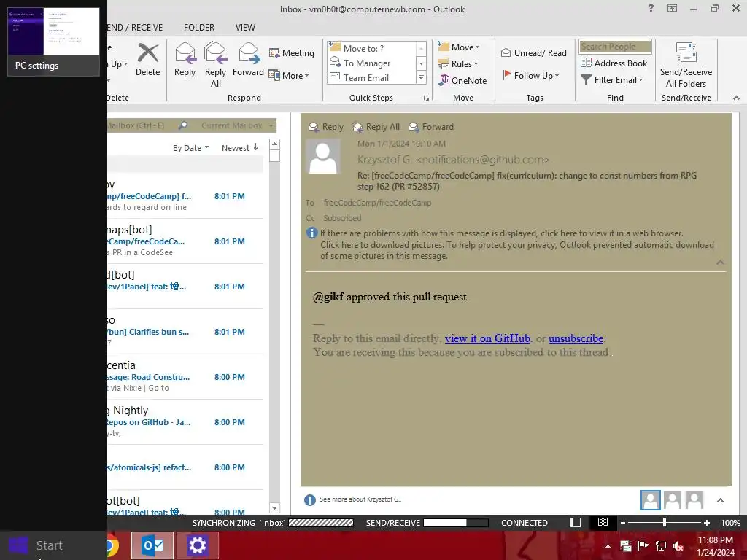Open the More respond options
This screenshot has height=560, width=747.
pos(289,75)
